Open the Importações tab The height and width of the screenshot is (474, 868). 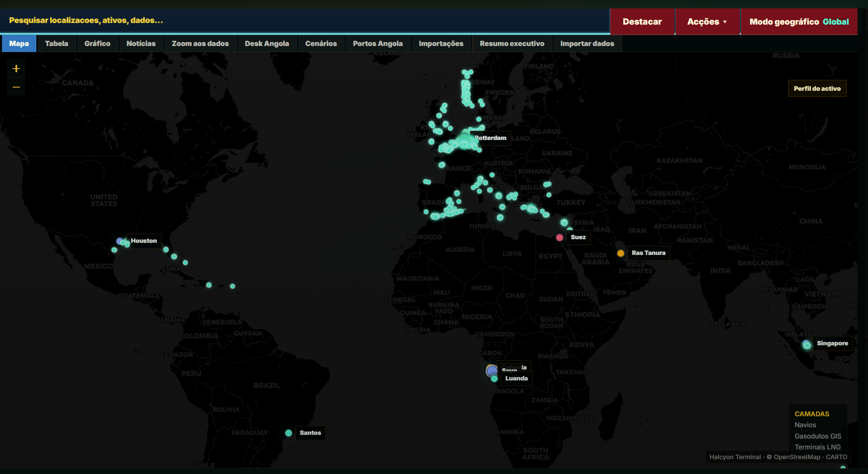[441, 44]
